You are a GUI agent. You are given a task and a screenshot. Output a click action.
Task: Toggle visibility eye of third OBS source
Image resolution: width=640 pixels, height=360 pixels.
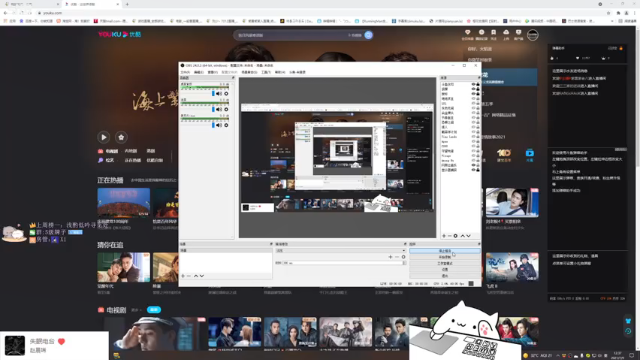pyautogui.click(x=473, y=94)
